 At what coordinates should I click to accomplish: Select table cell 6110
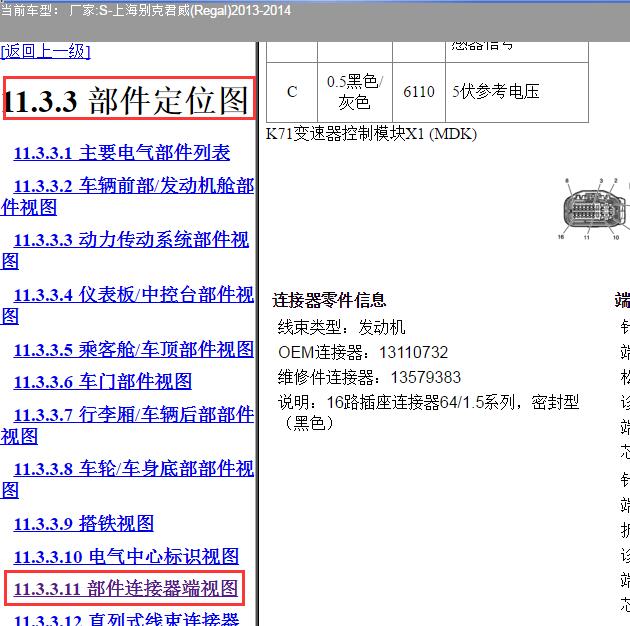pyautogui.click(x=419, y=92)
